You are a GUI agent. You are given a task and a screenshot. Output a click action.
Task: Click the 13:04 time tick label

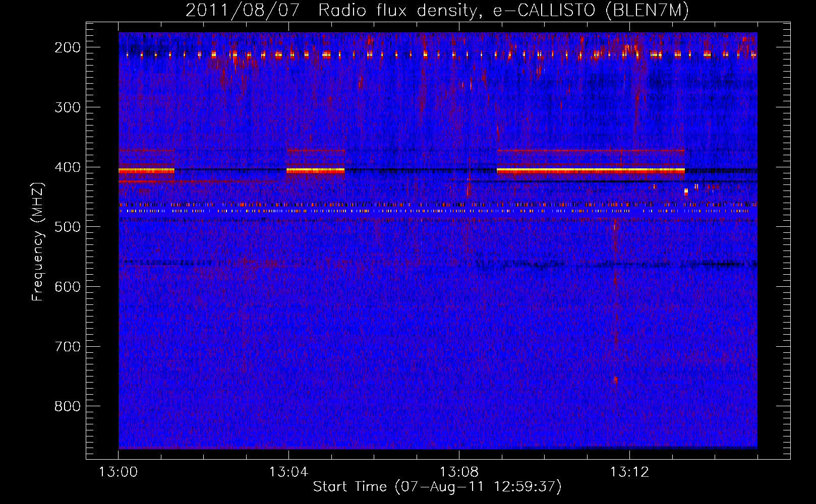[288, 472]
